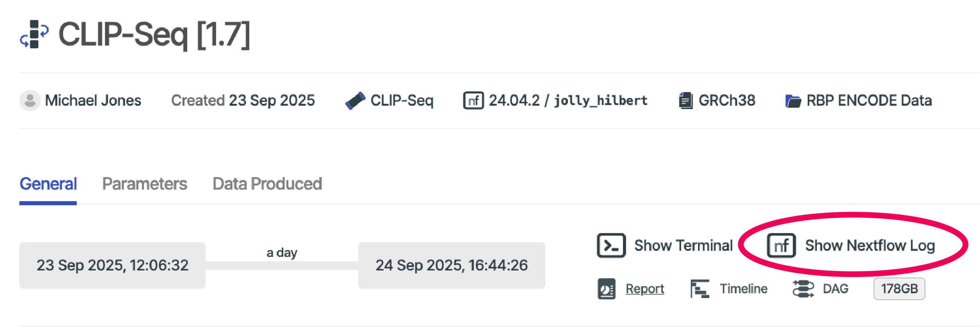The width and height of the screenshot is (980, 333).
Task: Click the Show Nextflow Log nf icon
Action: (x=781, y=245)
